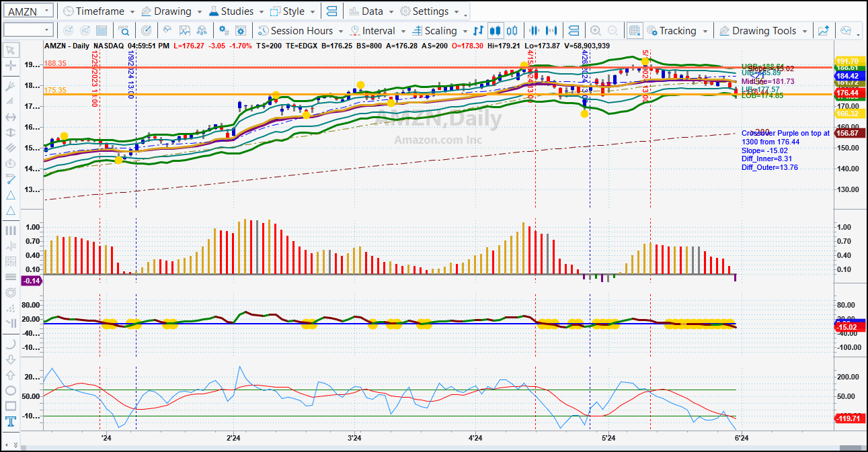The image size is (868, 452).
Task: Select the blue angled line drawing tool
Action: coord(10,179)
